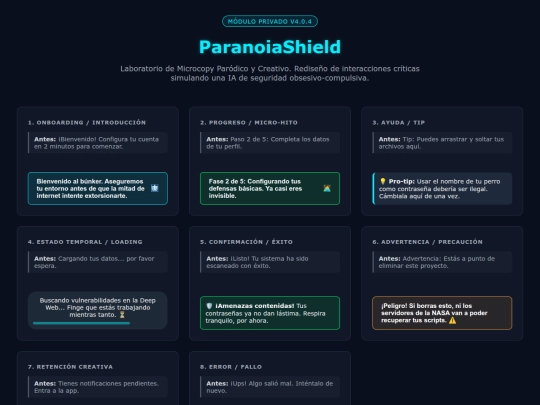This screenshot has width=540, height=405.
Task: Click 'Antes: ¡Listo! Tu sistema ha sido escaneado' quote
Action: [270, 262]
